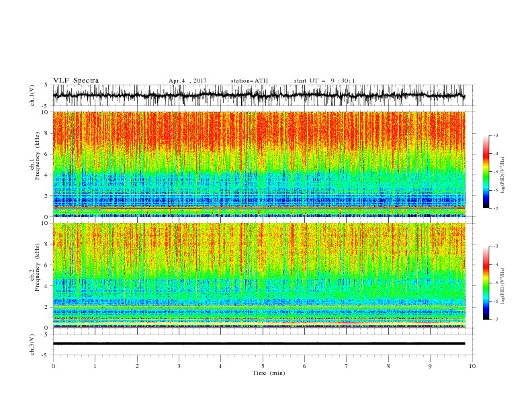Screen dimensions: 532x411
Task: Click the ch.1(V) waveform axis label
Action: pos(32,95)
